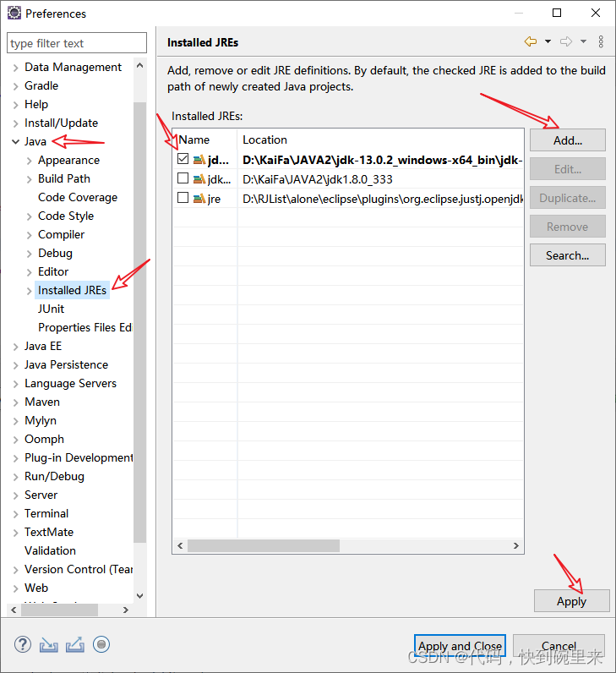This screenshot has width=616, height=673.
Task: Select the Compiler preference page
Action: tap(62, 235)
